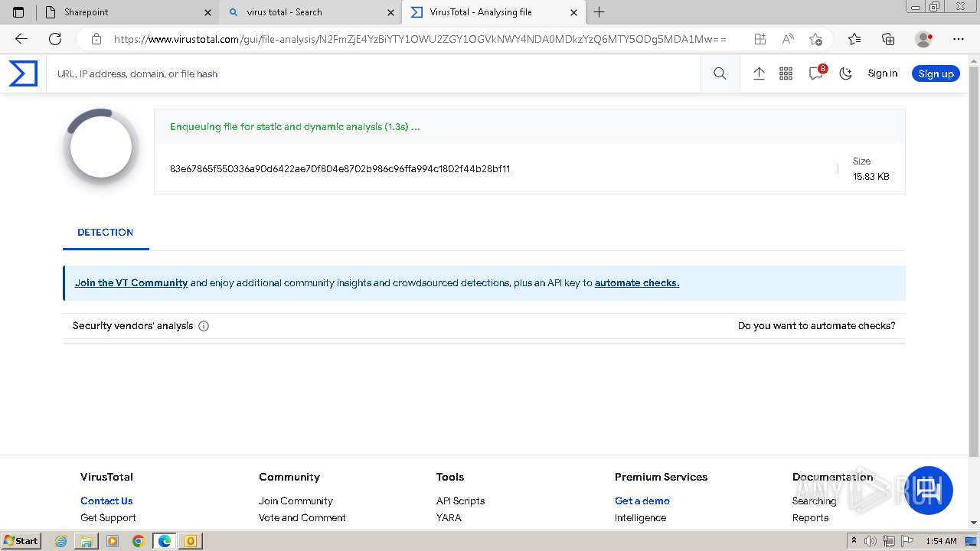Open the notifications chat icon
The width and height of the screenshot is (980, 551).
click(x=816, y=73)
